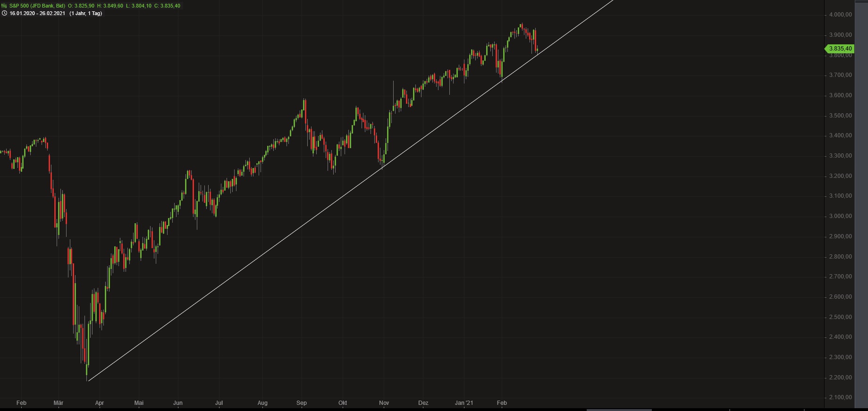This screenshot has width=868, height=411.
Task: Click the Jan '21 label on time axis
Action: 463,403
